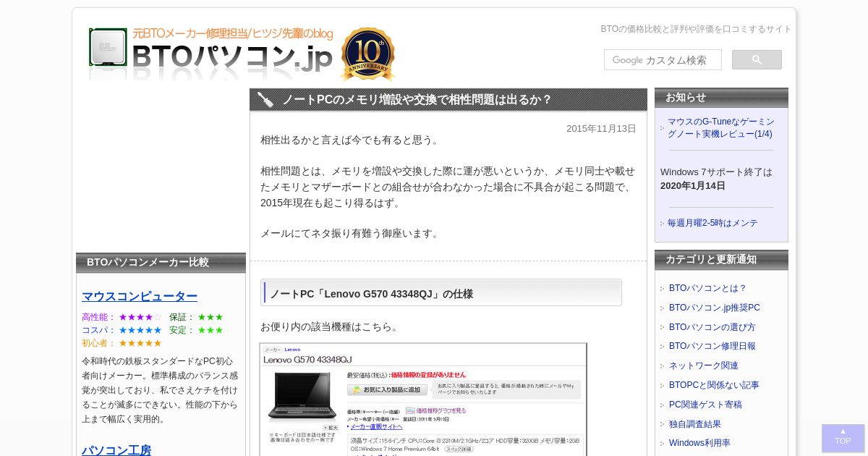The height and width of the screenshot is (456, 868).
Task: Open the マウスのG-Tuneなゲーミングノート実機レビュー link
Action: pyautogui.click(x=720, y=128)
